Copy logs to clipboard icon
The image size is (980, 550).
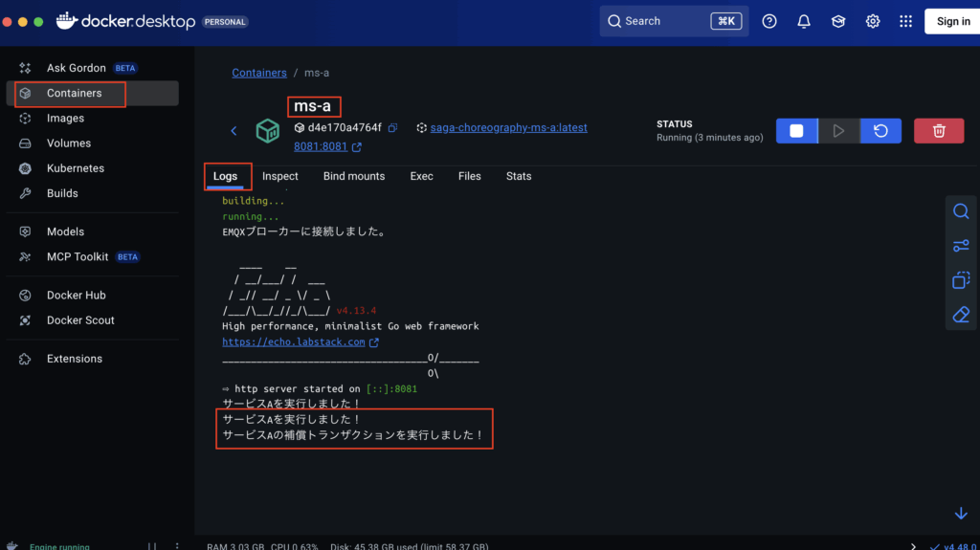coord(961,280)
